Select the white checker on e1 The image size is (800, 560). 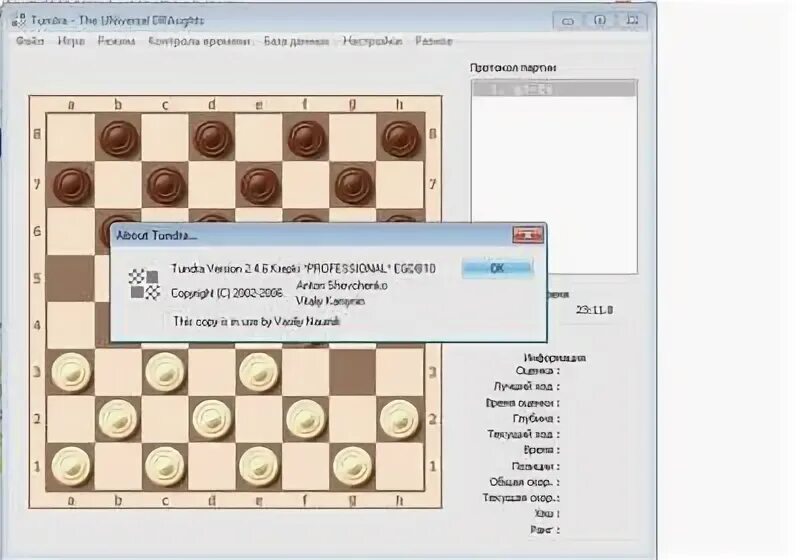click(259, 466)
